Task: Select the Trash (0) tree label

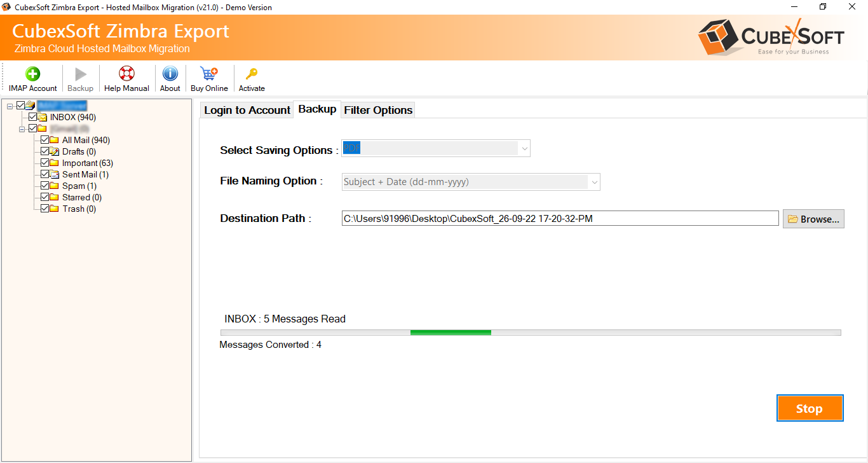Action: point(79,209)
